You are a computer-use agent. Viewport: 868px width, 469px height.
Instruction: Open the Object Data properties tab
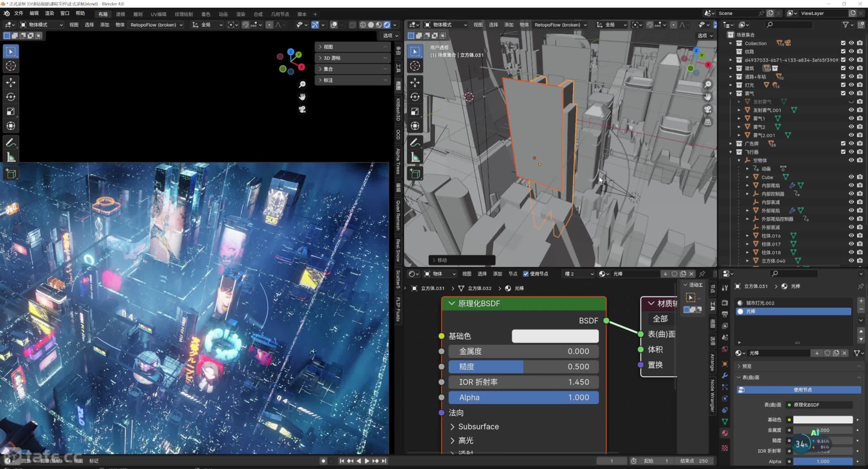click(725, 422)
